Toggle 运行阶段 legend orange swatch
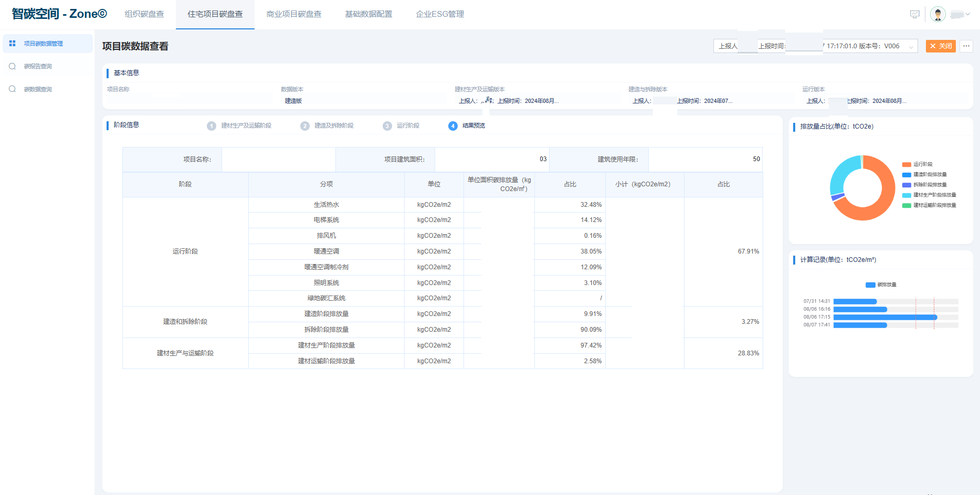This screenshot has height=495, width=980. coord(907,164)
